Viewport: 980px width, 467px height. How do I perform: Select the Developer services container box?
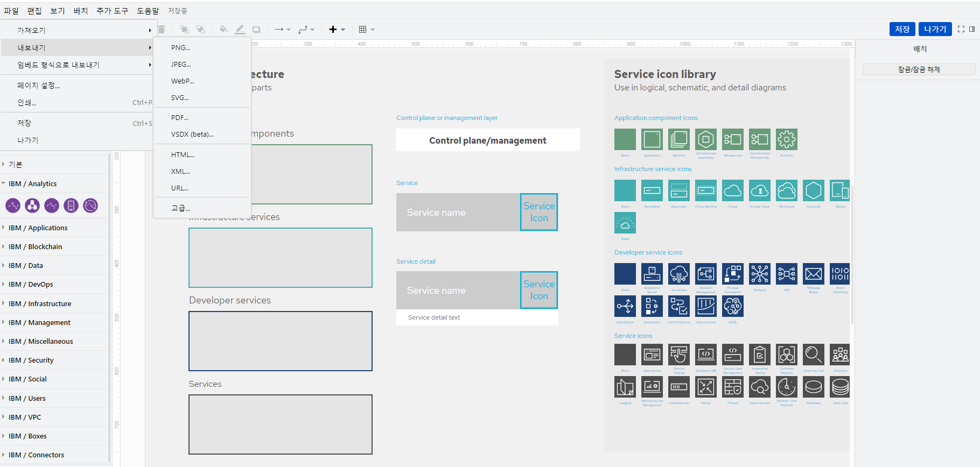click(x=281, y=341)
